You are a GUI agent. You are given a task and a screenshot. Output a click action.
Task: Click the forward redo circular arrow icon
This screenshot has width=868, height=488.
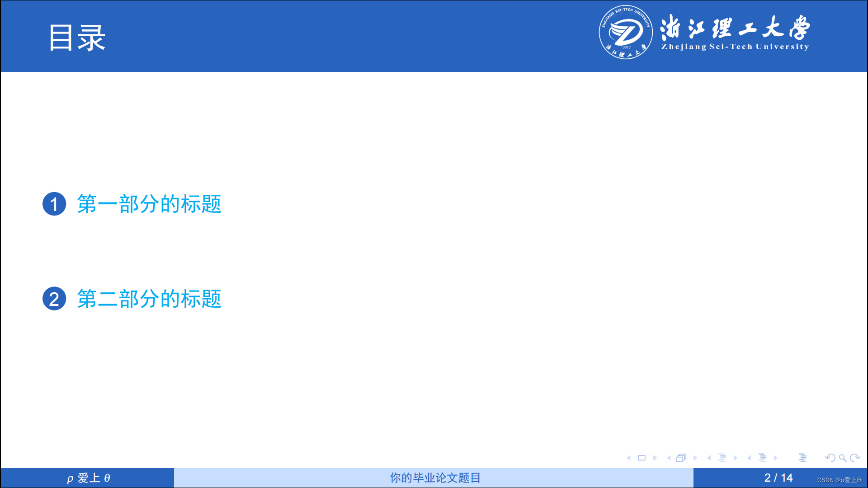855,458
